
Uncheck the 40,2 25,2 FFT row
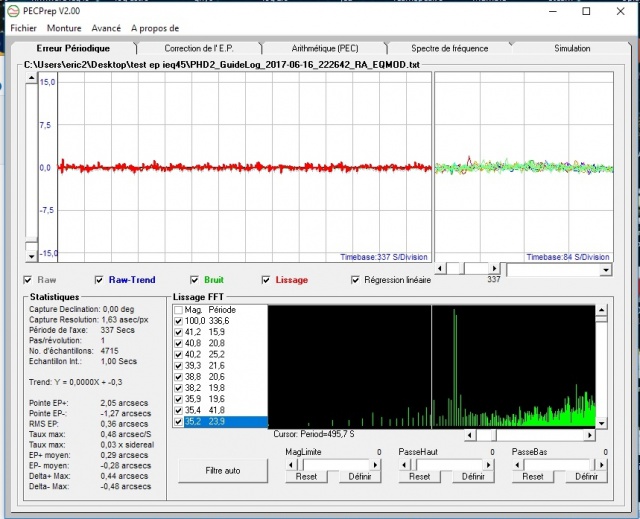pos(178,355)
